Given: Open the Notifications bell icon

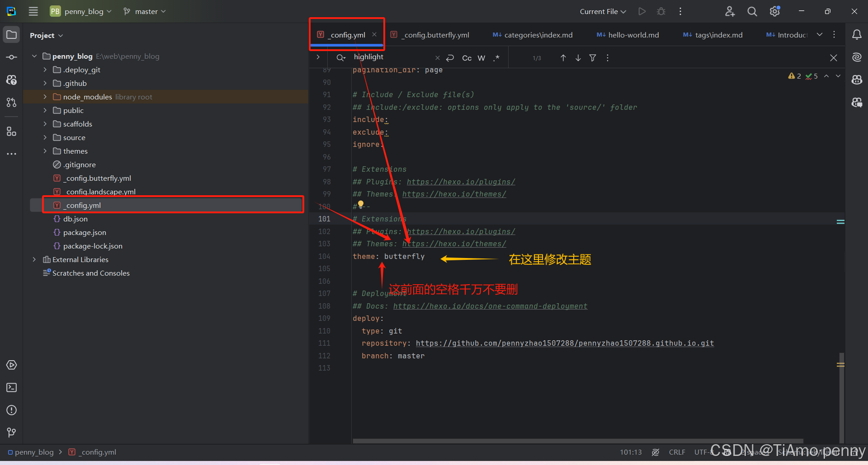Looking at the screenshot, I should (857, 35).
